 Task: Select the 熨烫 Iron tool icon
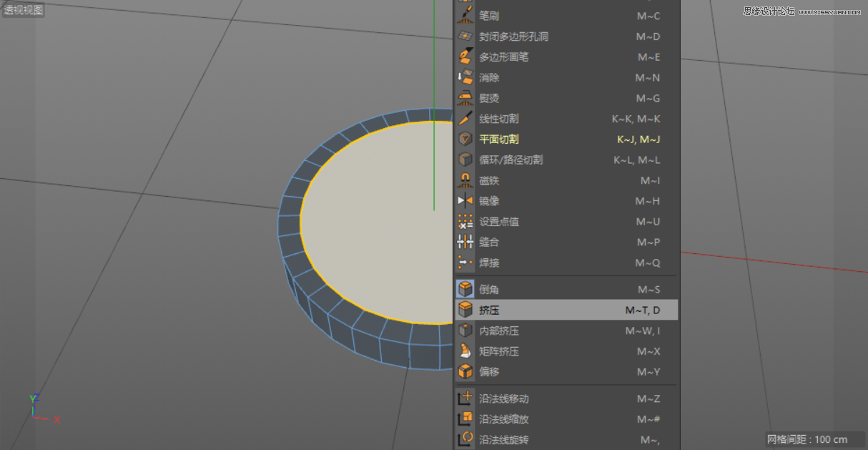(x=465, y=98)
